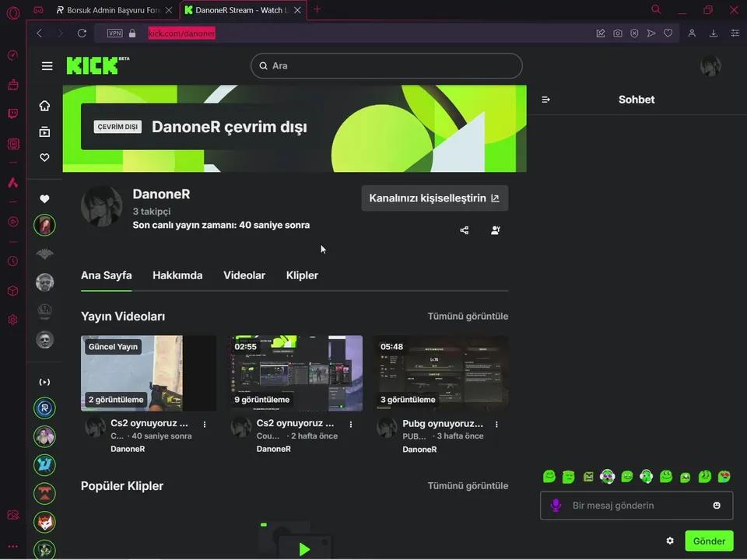747x560 pixels.
Task: Click the filled heart icon in sidebar
Action: 44,199
